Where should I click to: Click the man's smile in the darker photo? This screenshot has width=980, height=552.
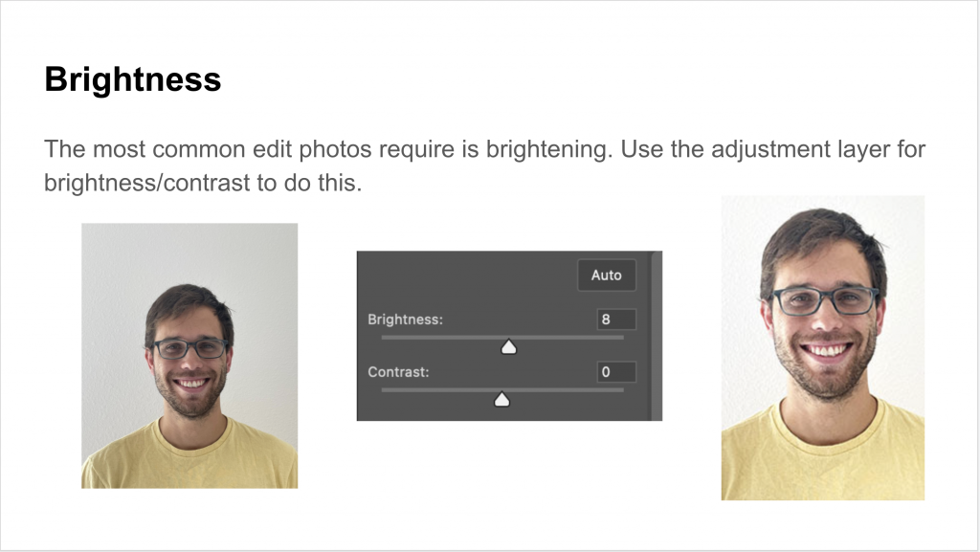191,383
